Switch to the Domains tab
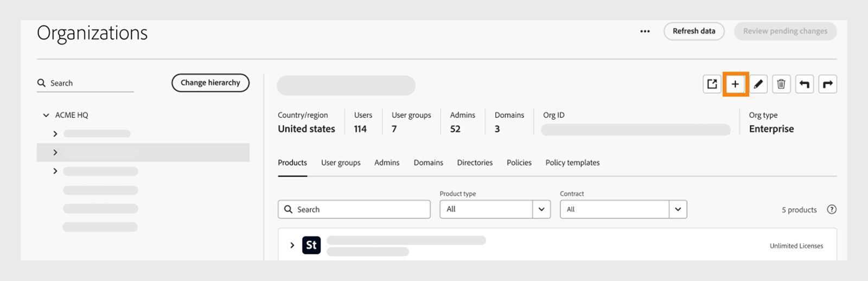 click(x=429, y=163)
